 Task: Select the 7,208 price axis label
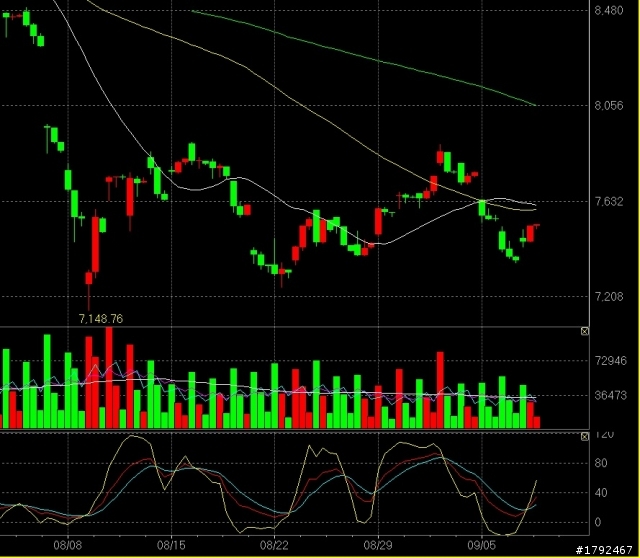pos(609,296)
